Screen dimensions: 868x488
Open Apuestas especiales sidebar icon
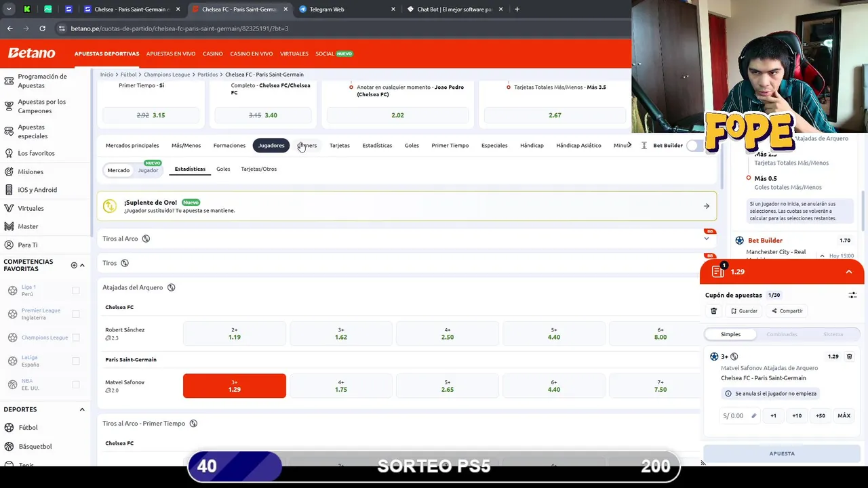(9, 131)
